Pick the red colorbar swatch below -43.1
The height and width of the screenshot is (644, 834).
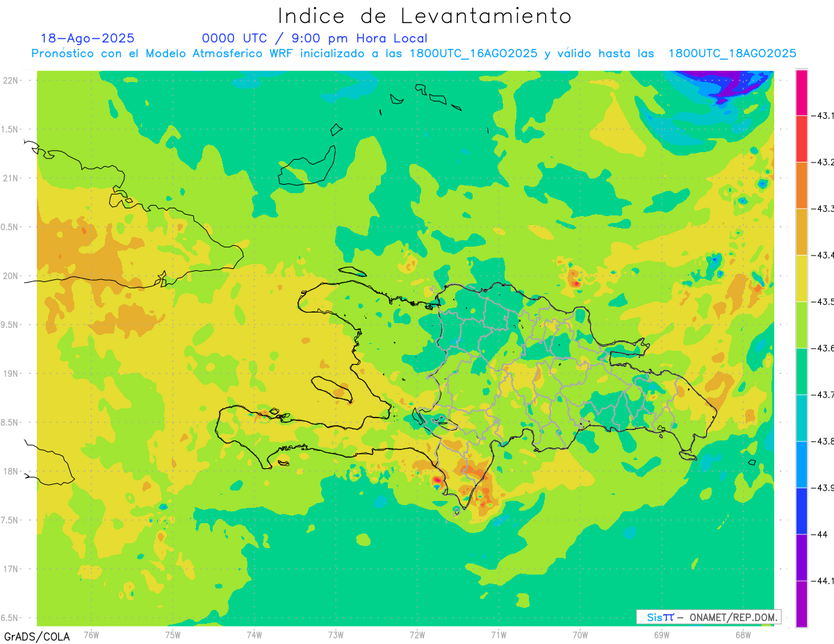pyautogui.click(x=801, y=138)
